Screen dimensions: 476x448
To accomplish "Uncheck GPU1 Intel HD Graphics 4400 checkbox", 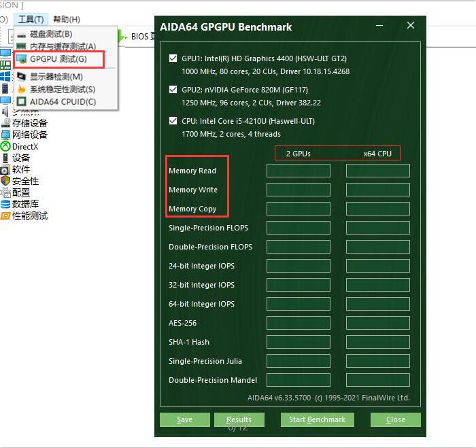I will 173,58.
